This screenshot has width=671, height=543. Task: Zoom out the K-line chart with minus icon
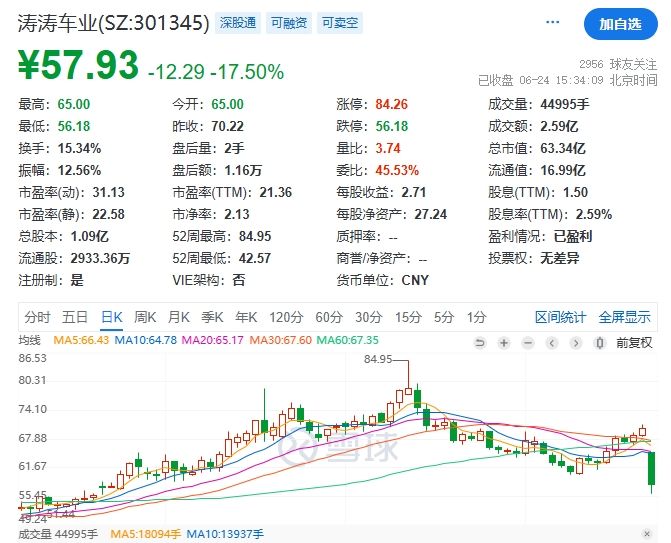[x=528, y=343]
